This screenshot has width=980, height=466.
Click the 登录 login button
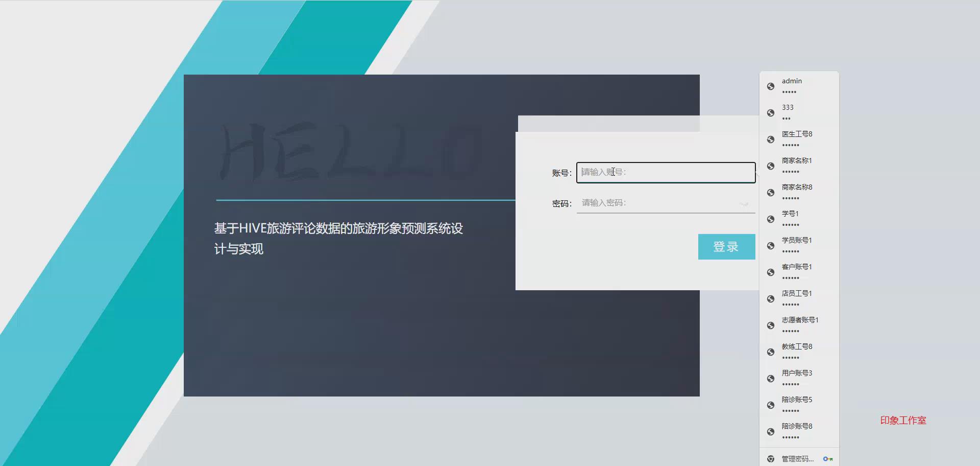726,246
